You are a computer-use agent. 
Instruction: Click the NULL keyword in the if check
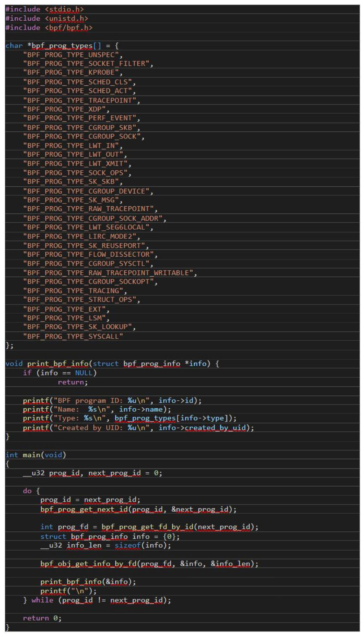pyautogui.click(x=84, y=373)
